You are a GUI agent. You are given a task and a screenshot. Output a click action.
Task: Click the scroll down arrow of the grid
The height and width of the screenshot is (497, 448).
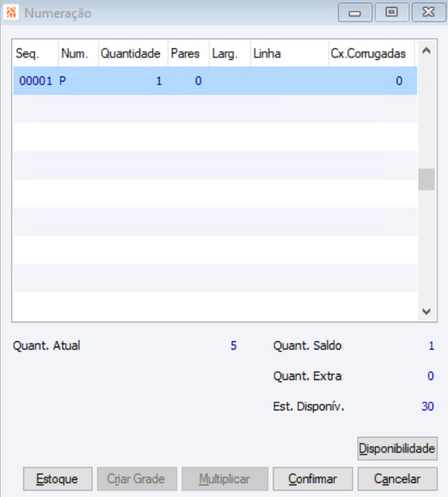point(426,311)
